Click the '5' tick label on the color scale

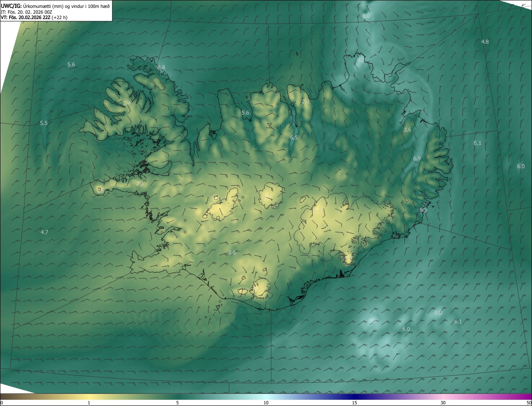(177, 403)
